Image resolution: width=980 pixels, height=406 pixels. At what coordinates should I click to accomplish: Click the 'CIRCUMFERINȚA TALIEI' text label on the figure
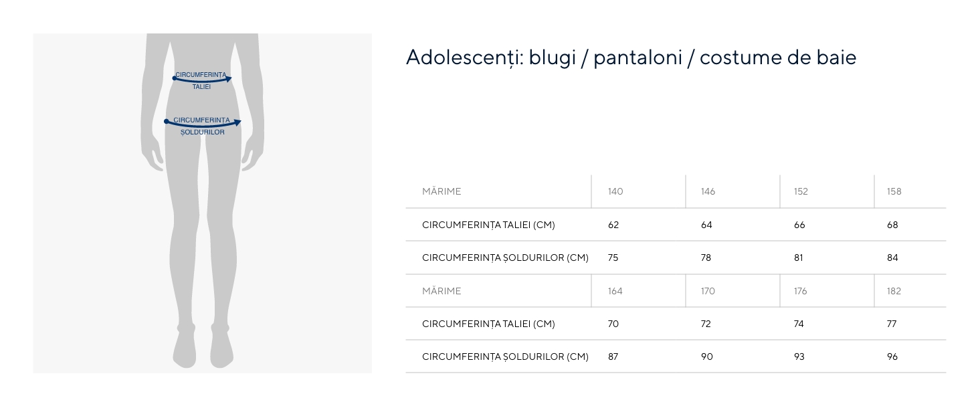coord(201,74)
